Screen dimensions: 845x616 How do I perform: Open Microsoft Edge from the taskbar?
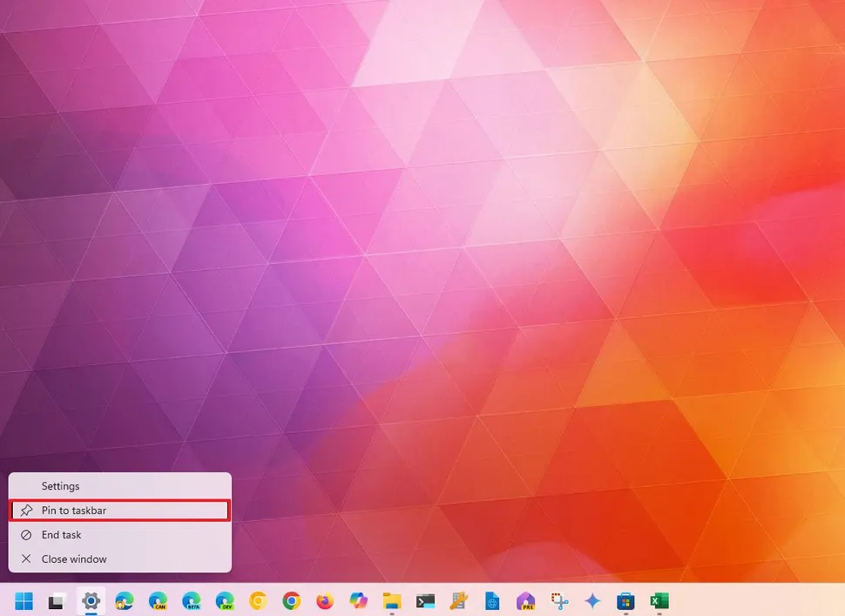point(122,601)
